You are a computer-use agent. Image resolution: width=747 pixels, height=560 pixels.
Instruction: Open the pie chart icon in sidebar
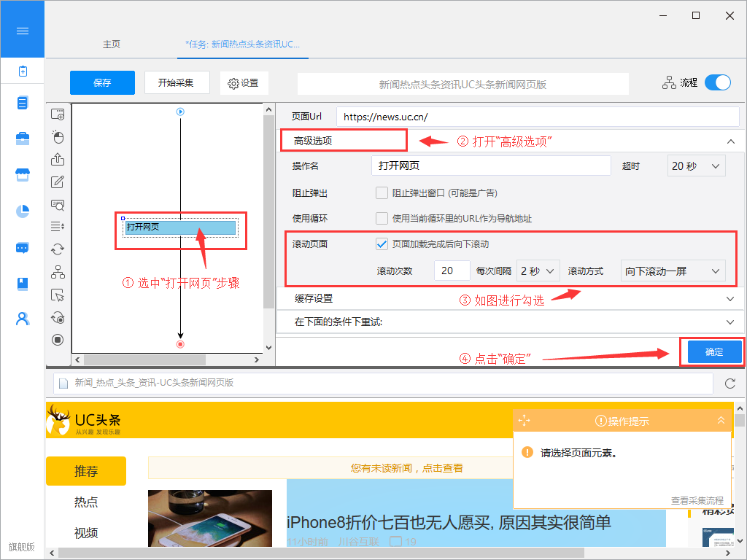[x=23, y=211]
